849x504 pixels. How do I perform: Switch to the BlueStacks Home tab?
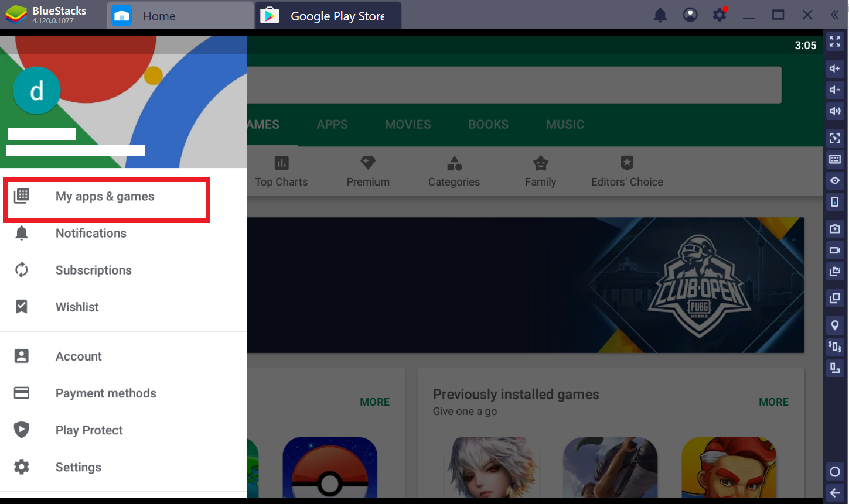coord(180,16)
